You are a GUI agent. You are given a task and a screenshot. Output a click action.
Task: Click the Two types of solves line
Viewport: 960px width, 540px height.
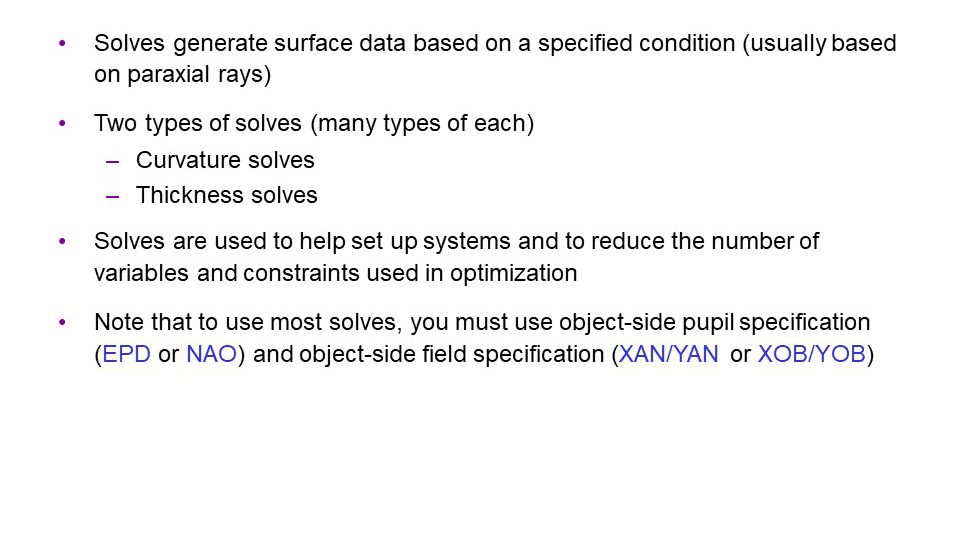coord(314,124)
